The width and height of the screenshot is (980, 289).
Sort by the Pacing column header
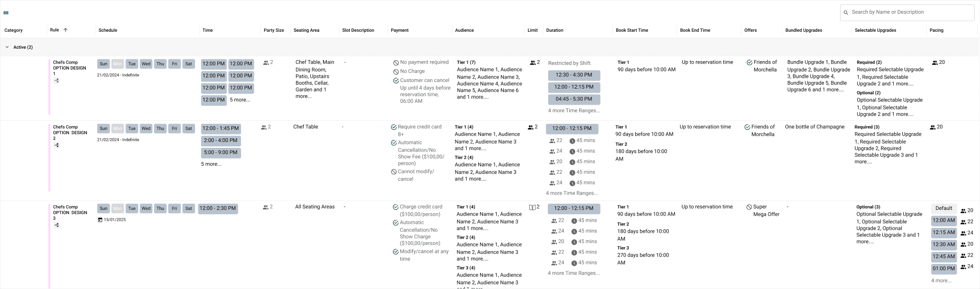tap(936, 30)
